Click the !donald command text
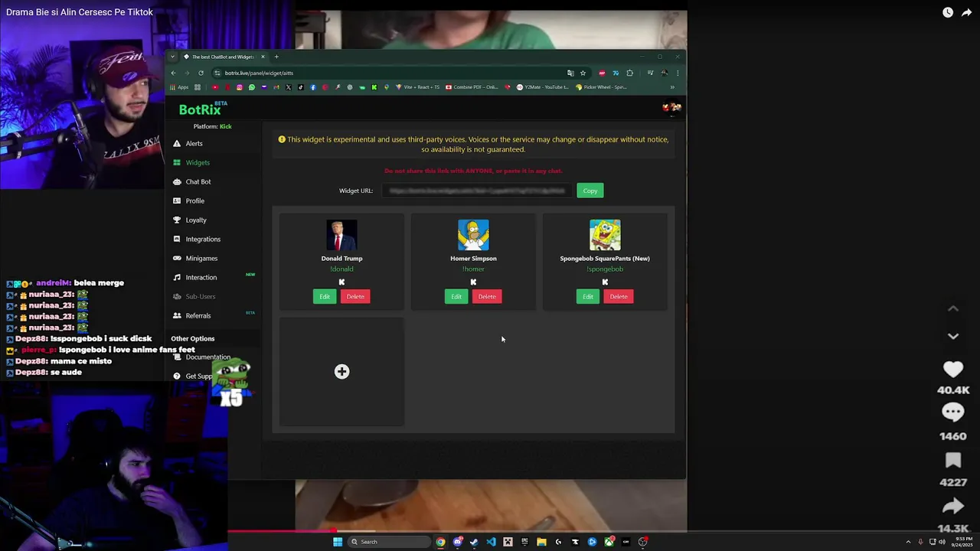 341,269
